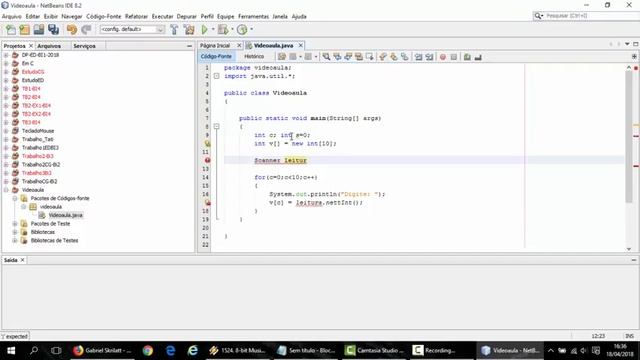Open the Arquivo menu
This screenshot has width=640, height=360.
pyautogui.click(x=11, y=16)
